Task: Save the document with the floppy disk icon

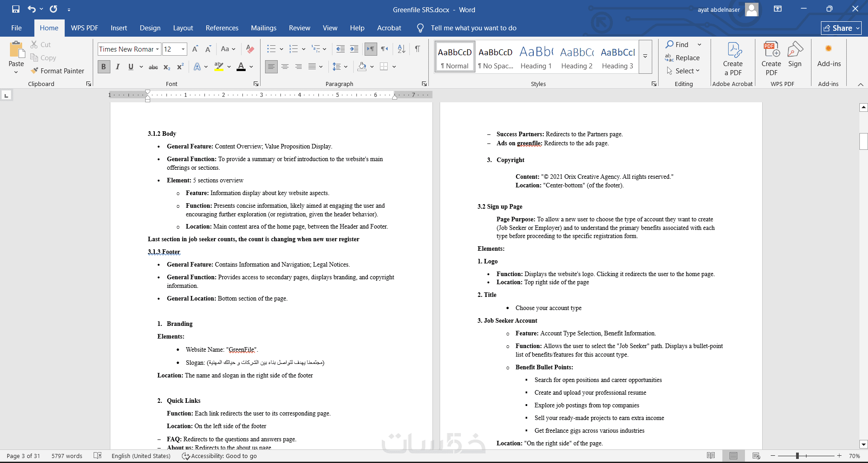Action: [16, 9]
